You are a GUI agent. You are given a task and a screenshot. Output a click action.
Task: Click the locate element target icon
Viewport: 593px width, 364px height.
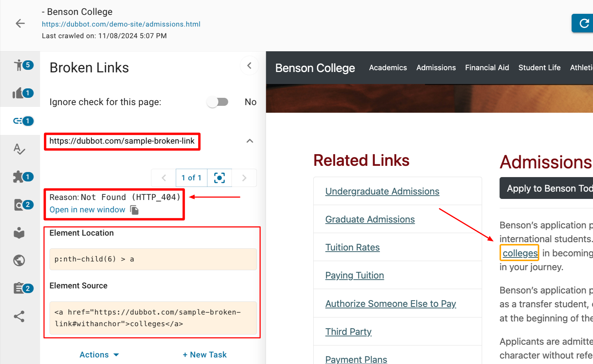tap(219, 178)
